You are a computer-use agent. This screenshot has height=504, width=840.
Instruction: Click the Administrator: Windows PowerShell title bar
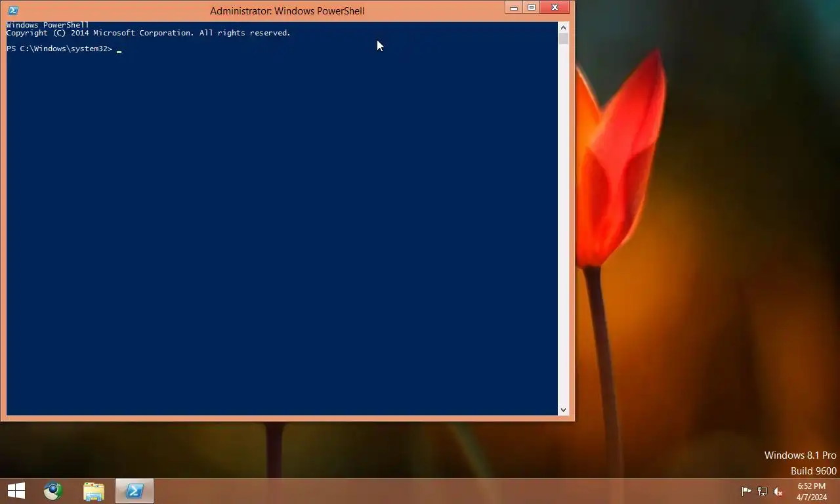pos(287,10)
